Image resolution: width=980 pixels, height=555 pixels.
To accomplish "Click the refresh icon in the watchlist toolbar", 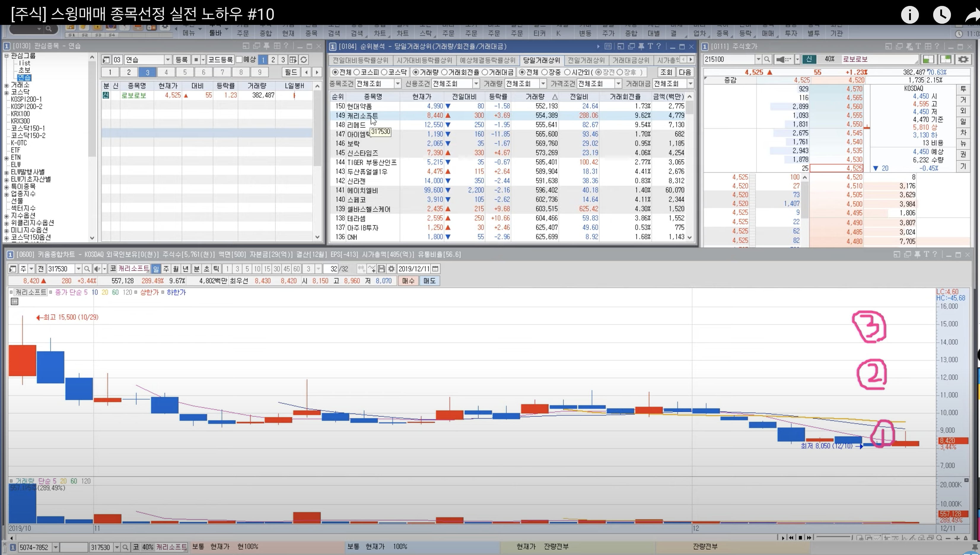I will pos(303,60).
